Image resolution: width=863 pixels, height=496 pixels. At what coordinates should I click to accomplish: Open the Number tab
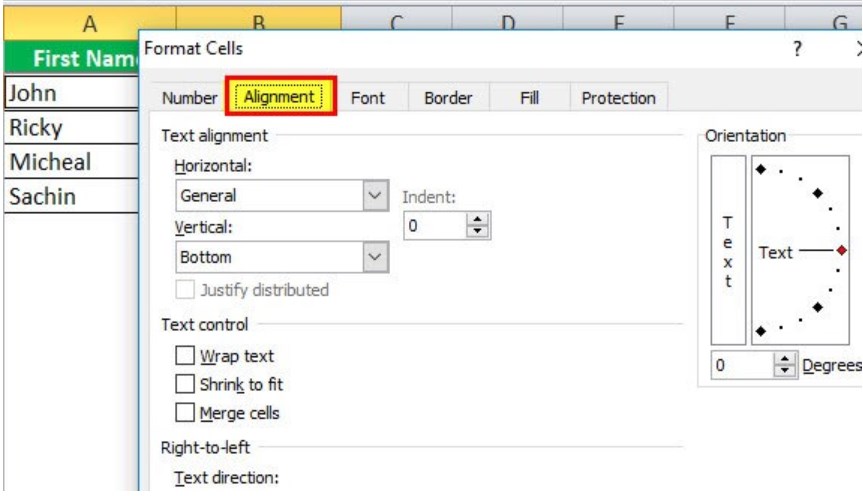[x=189, y=98]
